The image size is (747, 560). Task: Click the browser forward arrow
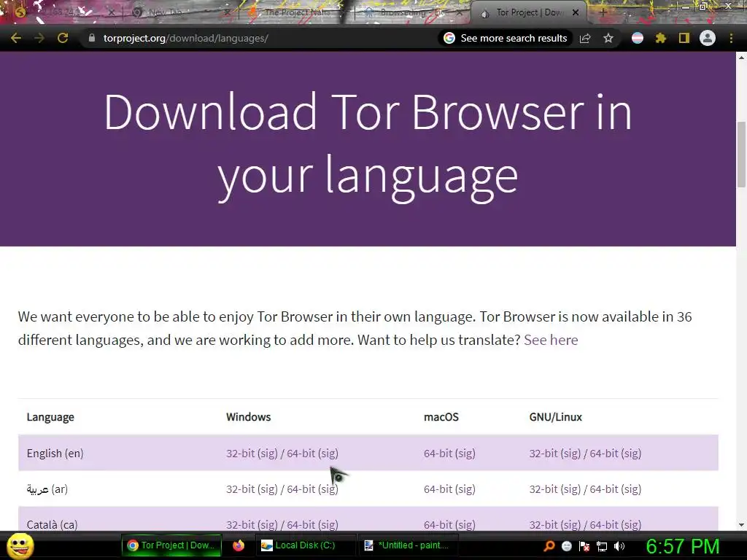(39, 38)
